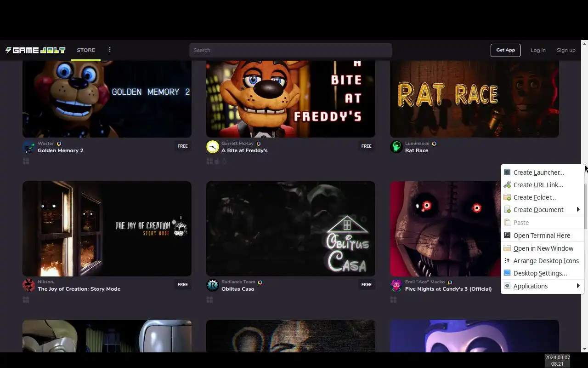588x368 pixels.
Task: Click the Get App button
Action: [505, 50]
